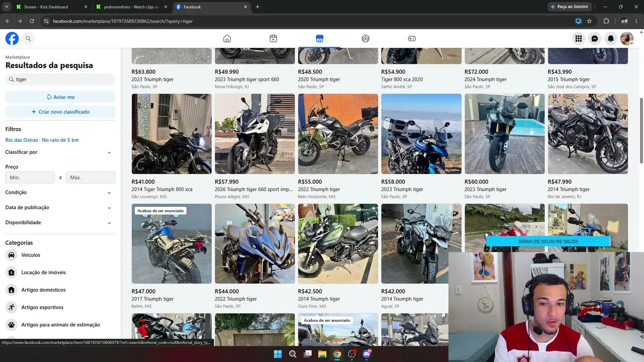The height and width of the screenshot is (362, 644).
Task: Open the Messenger chat icon
Action: tap(595, 39)
